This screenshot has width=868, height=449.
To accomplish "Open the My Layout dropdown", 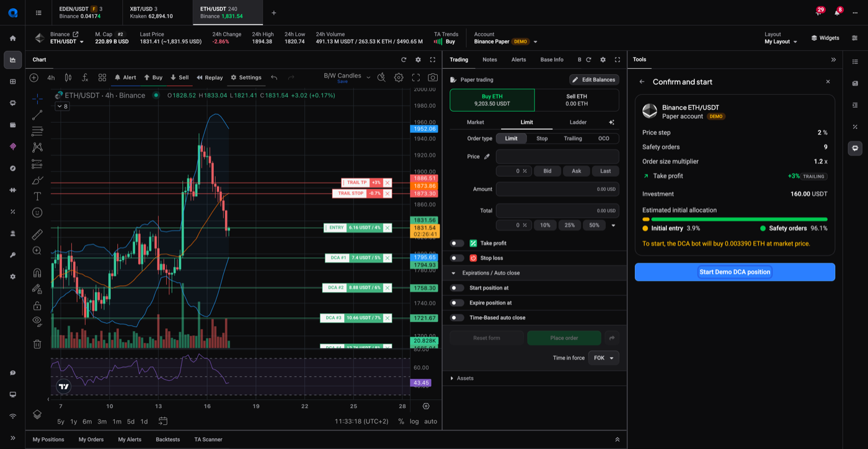I will pyautogui.click(x=781, y=42).
